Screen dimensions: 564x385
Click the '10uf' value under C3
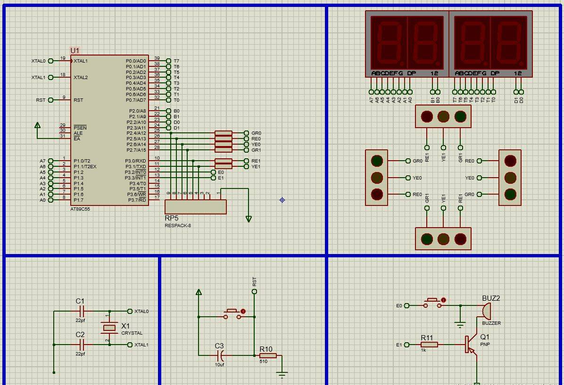[x=219, y=365]
